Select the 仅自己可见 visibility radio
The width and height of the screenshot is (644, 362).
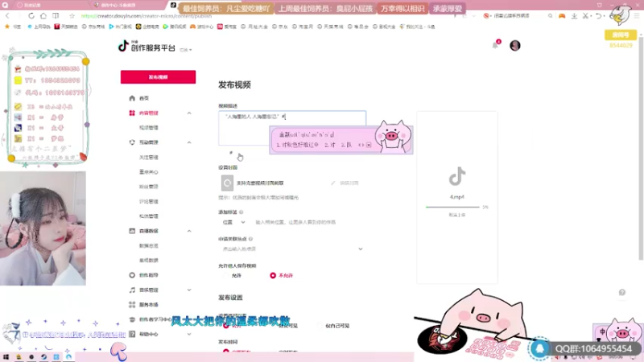(320, 326)
